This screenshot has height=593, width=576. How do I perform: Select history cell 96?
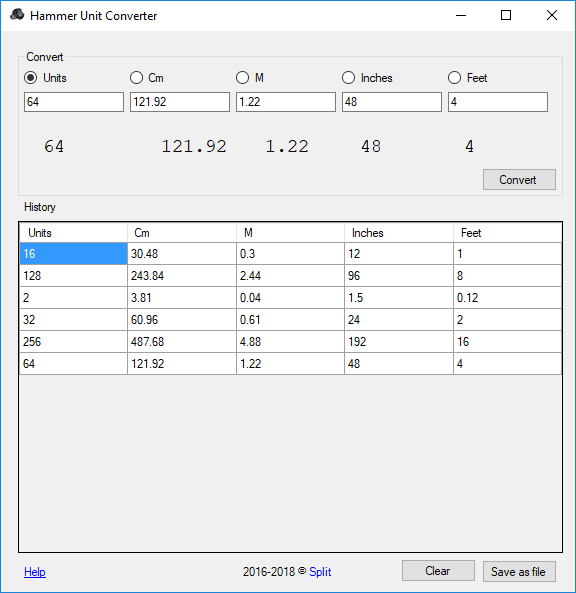(x=399, y=276)
